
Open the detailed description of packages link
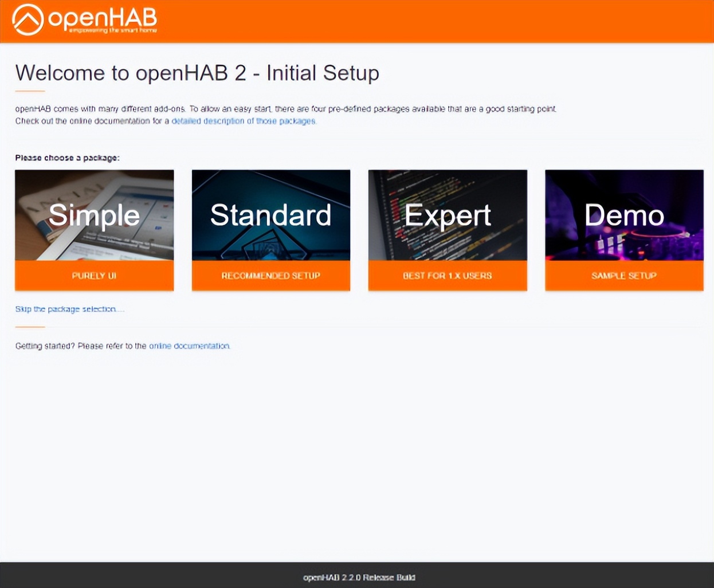244,121
